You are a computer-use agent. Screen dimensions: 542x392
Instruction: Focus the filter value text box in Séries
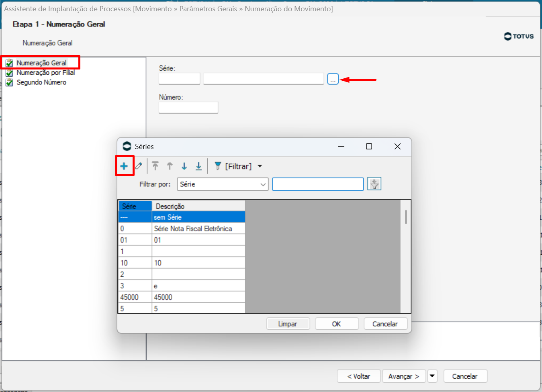318,184
